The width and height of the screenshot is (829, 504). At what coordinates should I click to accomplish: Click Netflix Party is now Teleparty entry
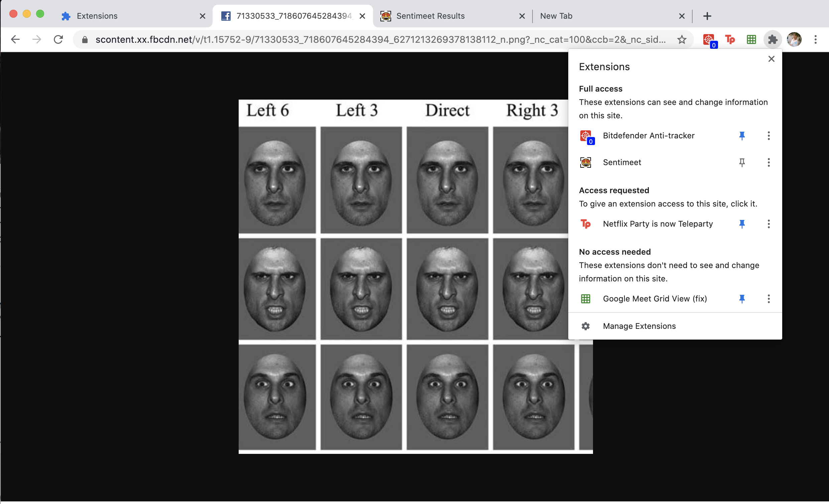click(x=658, y=224)
